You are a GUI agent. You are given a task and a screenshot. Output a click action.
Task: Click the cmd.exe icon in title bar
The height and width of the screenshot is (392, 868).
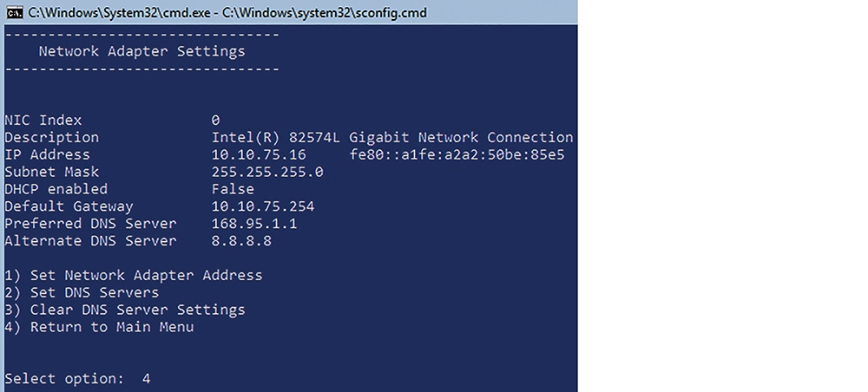coord(15,12)
